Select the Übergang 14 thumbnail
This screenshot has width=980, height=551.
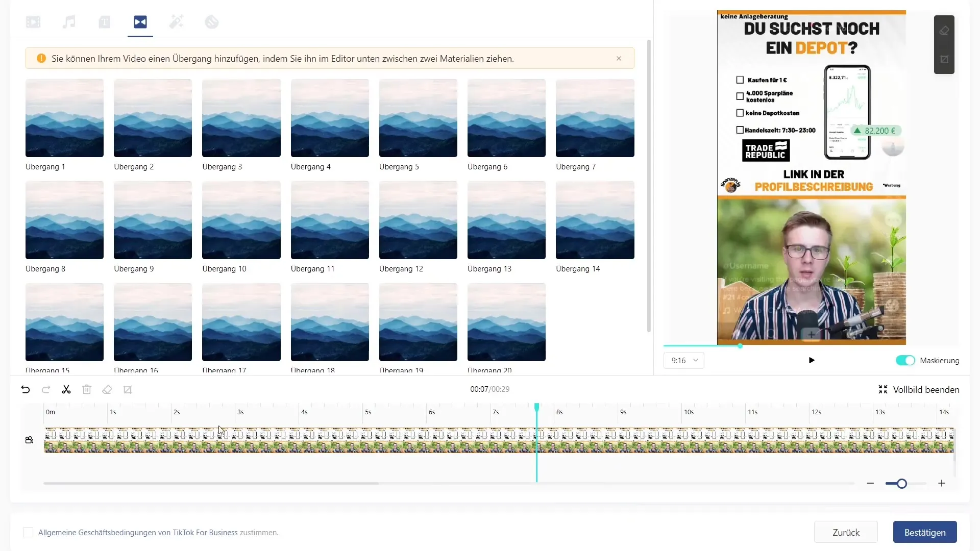(x=595, y=220)
